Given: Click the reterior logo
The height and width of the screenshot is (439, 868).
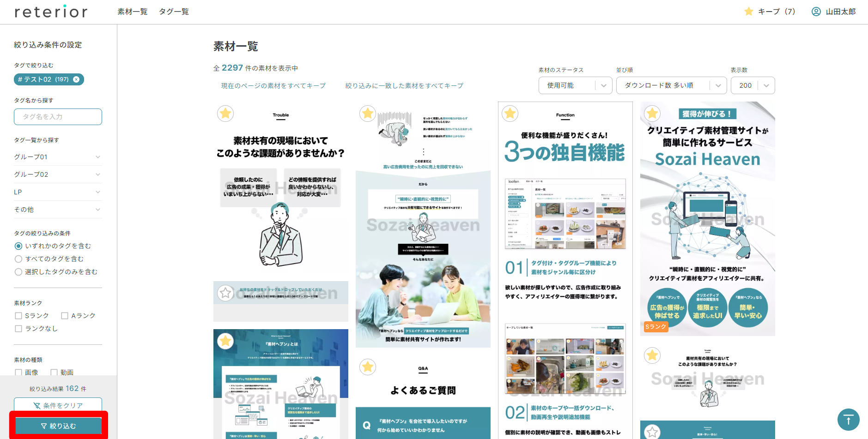Looking at the screenshot, I should coord(51,12).
